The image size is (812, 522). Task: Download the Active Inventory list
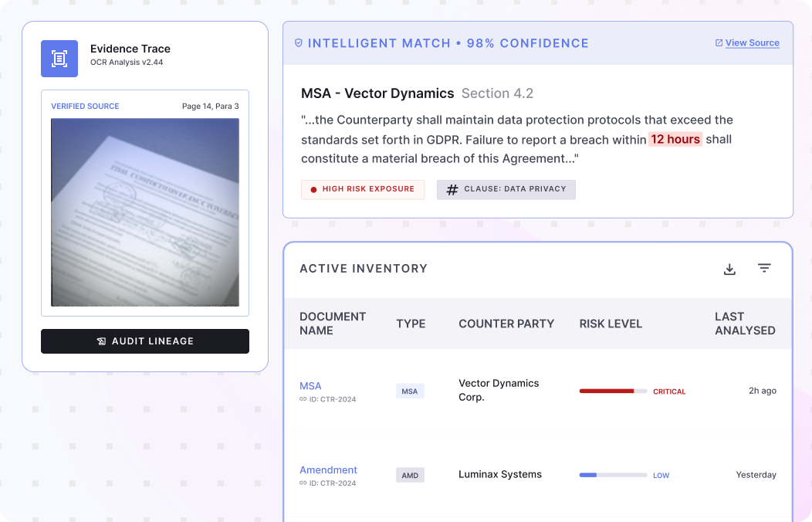click(x=729, y=269)
